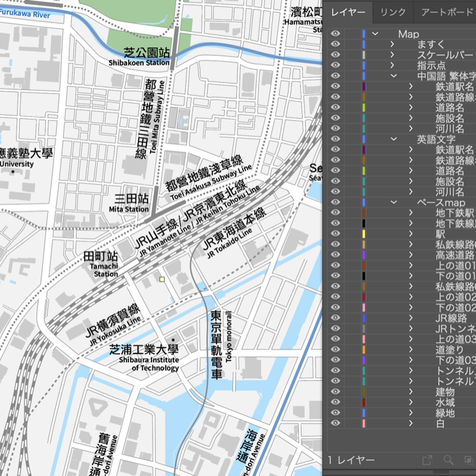Expand the 高速道路 sublayer
The width and height of the screenshot is (476, 476).
tap(411, 255)
